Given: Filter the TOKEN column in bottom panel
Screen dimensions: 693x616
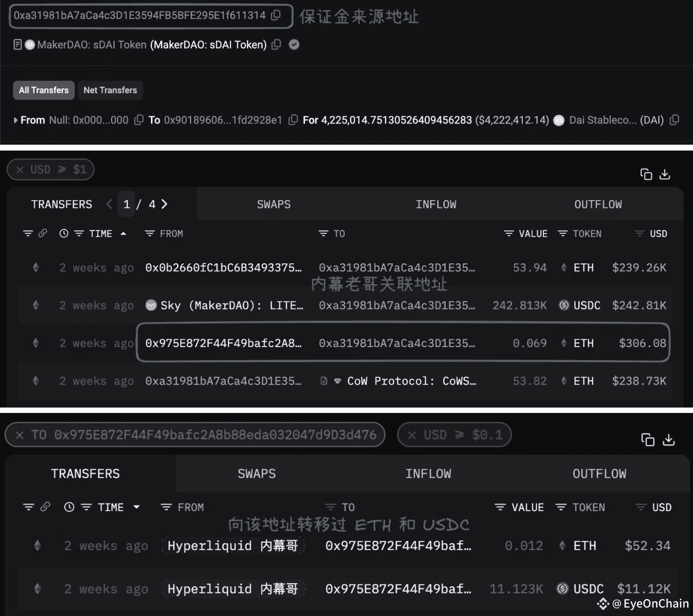Looking at the screenshot, I should [561, 507].
